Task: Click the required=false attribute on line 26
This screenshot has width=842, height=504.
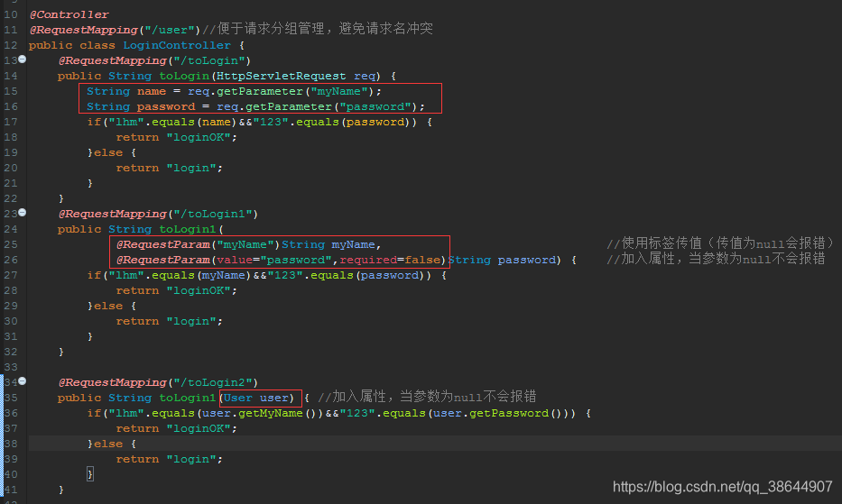Action: coord(390,260)
